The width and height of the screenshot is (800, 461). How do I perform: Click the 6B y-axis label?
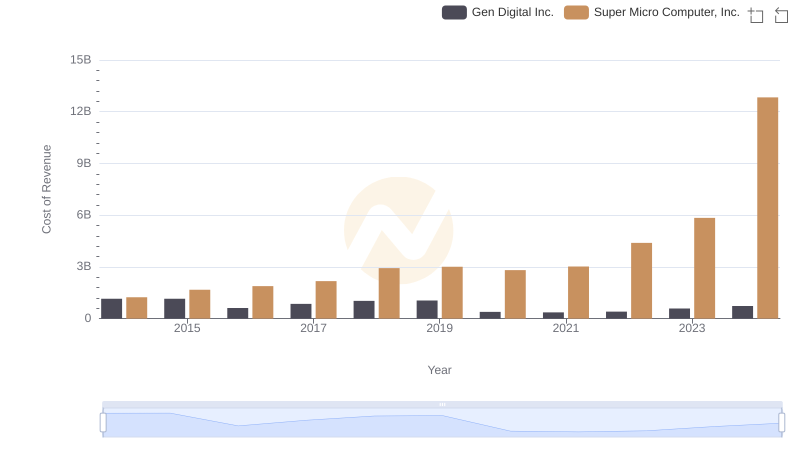84,215
